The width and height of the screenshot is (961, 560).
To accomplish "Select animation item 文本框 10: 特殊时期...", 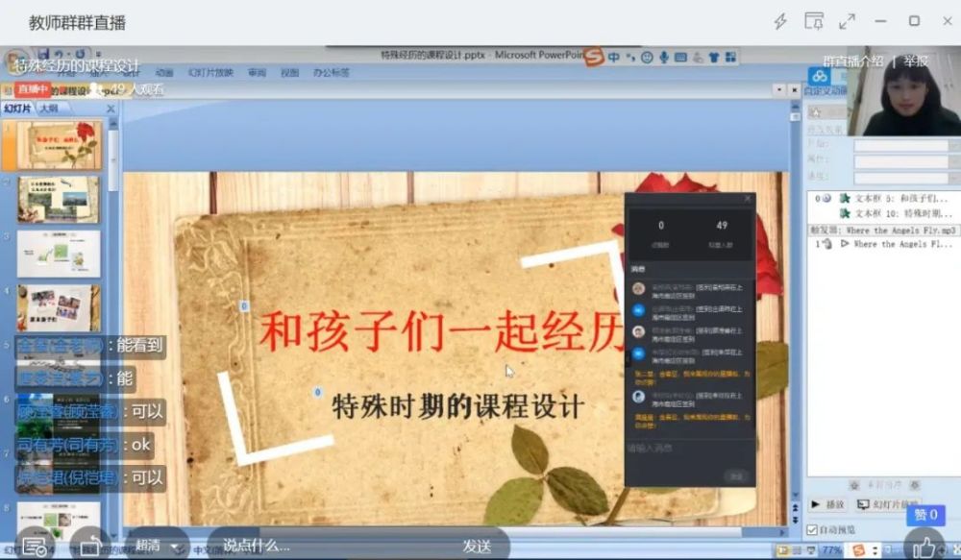I will coord(904,213).
